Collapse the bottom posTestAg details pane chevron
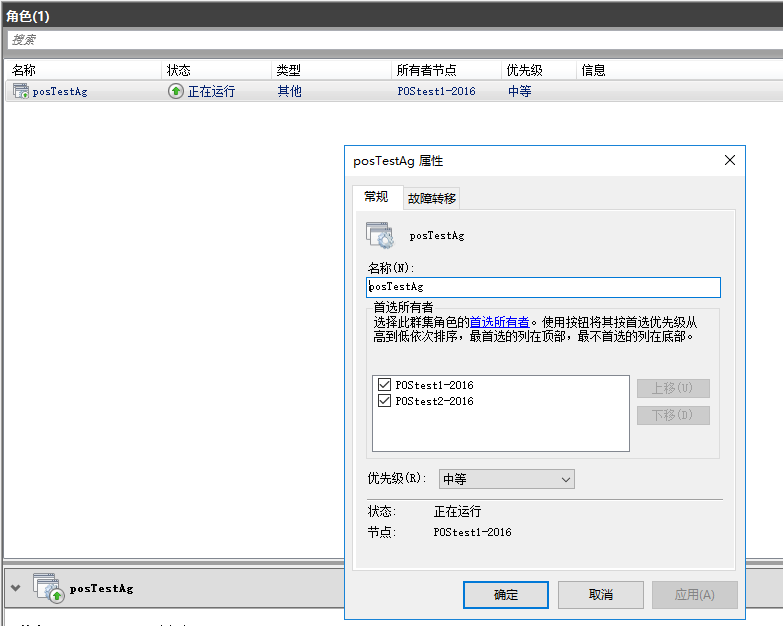The image size is (783, 626). coord(15,588)
